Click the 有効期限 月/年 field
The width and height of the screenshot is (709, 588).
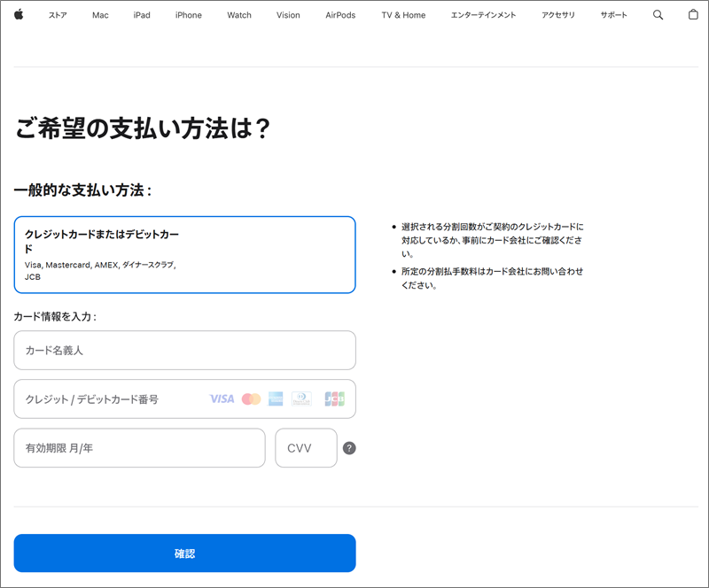click(x=139, y=448)
